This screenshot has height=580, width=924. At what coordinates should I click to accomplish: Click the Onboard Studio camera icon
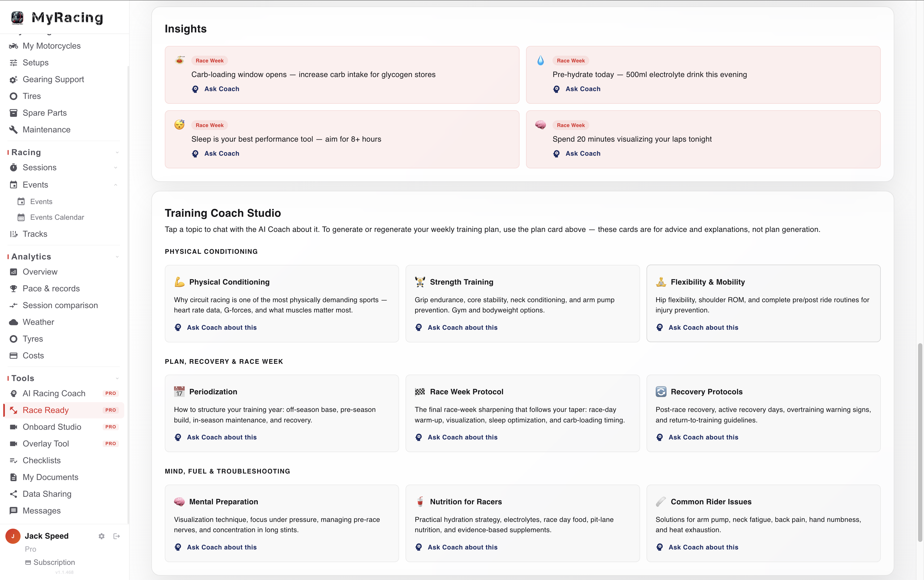[x=14, y=427]
